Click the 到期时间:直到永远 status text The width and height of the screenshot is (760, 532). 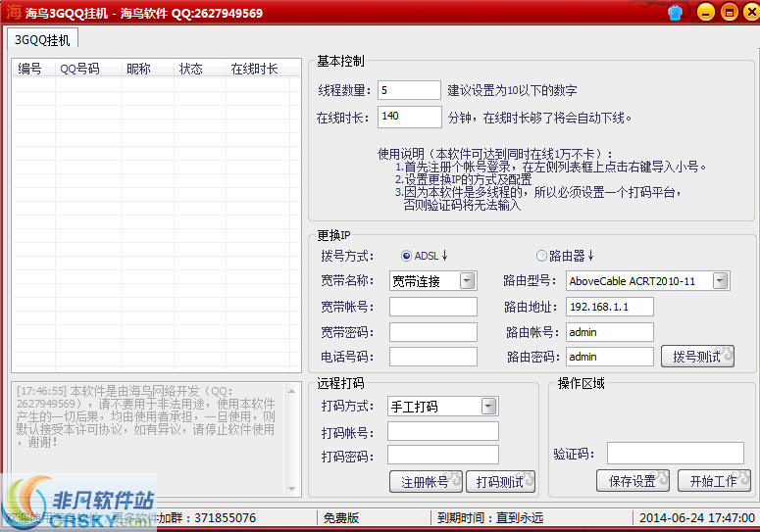pos(489,518)
